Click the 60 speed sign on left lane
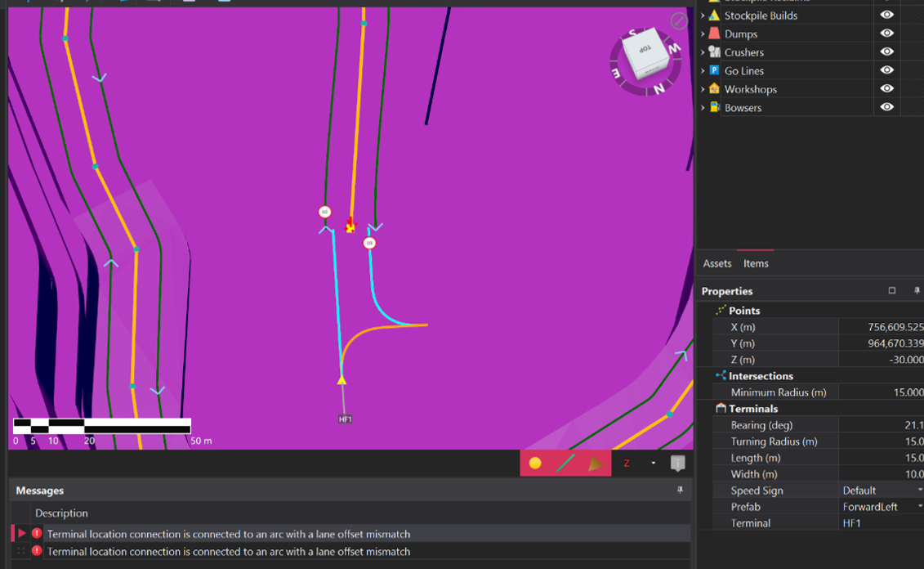The width and height of the screenshot is (924, 569). click(324, 212)
